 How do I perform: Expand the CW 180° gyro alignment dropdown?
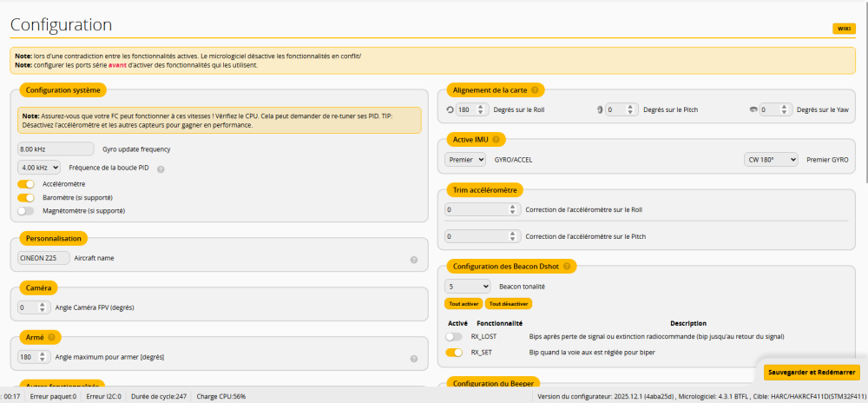[770, 160]
